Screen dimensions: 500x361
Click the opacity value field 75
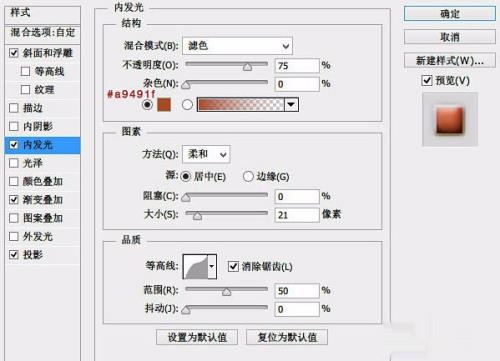point(297,66)
